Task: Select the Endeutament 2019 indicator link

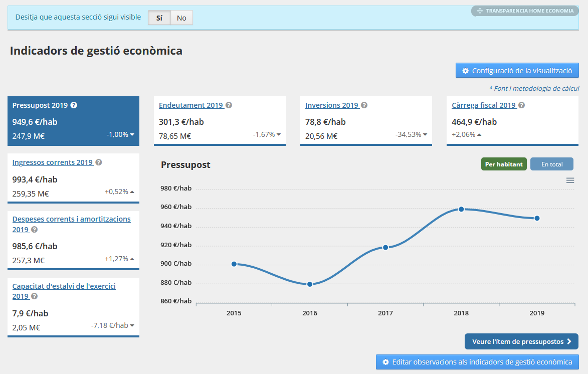Action: click(190, 105)
